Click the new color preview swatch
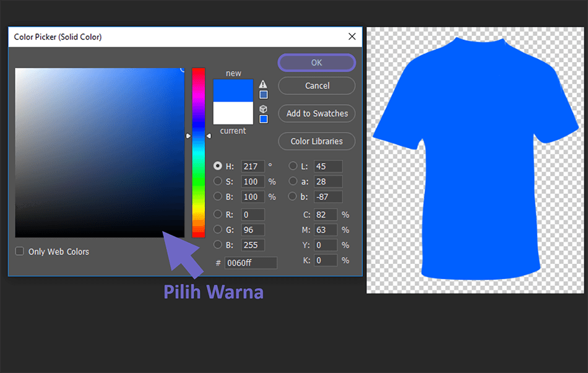 point(233,90)
